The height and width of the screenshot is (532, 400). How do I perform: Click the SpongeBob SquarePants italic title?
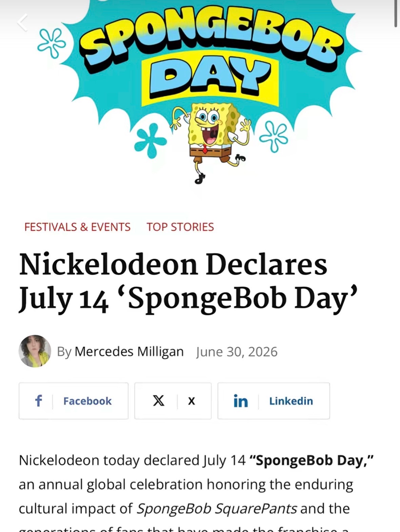pos(217,509)
